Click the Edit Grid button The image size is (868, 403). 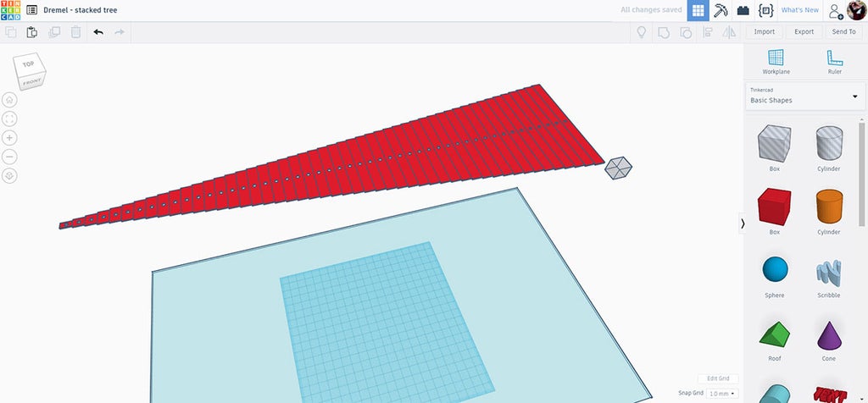click(x=718, y=378)
